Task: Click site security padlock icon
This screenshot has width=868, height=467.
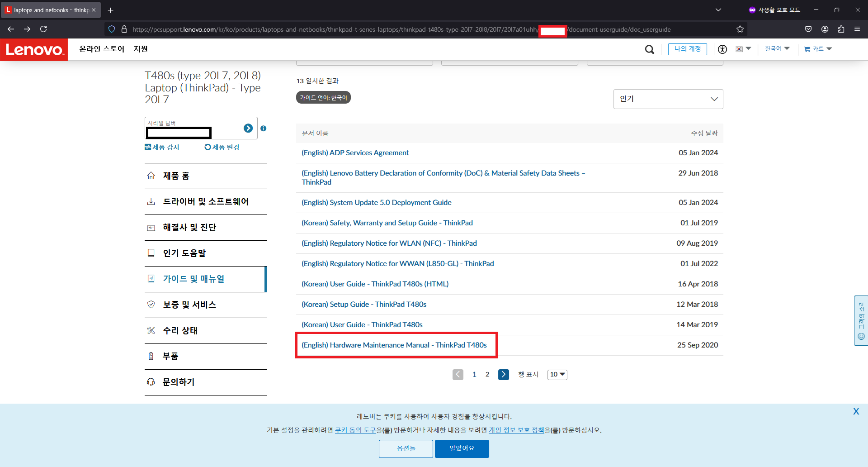Action: tap(124, 29)
